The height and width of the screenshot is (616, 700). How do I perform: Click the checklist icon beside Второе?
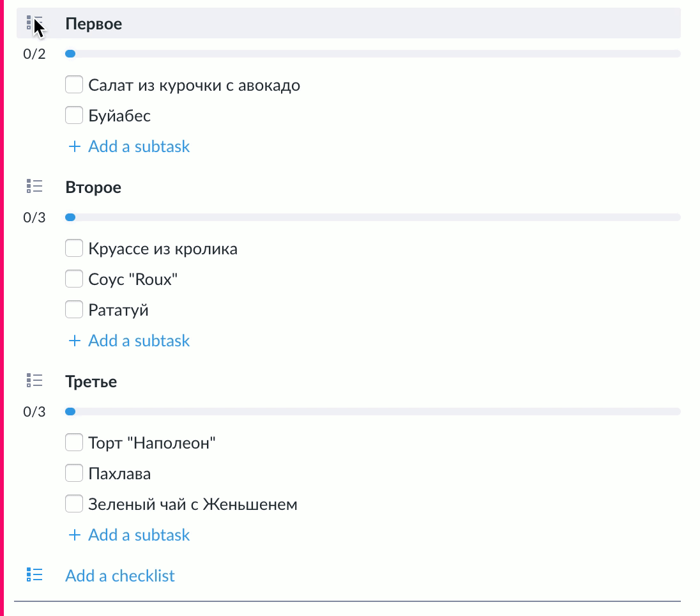(34, 187)
